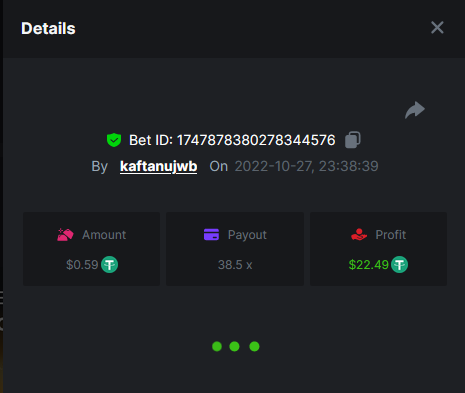Click the Tether coin beside $22.49
The image size is (465, 393).
coord(399,265)
